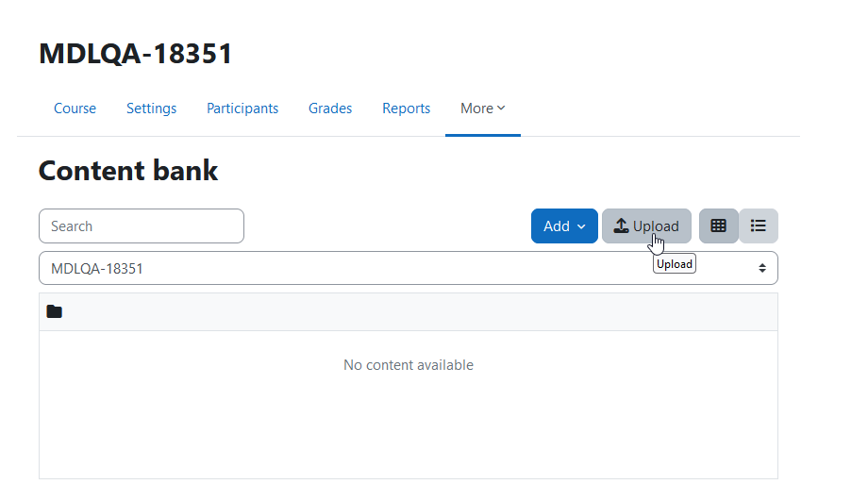Open the MDLQA-18351 context selector
The height and width of the screenshot is (501, 868).
point(409,269)
